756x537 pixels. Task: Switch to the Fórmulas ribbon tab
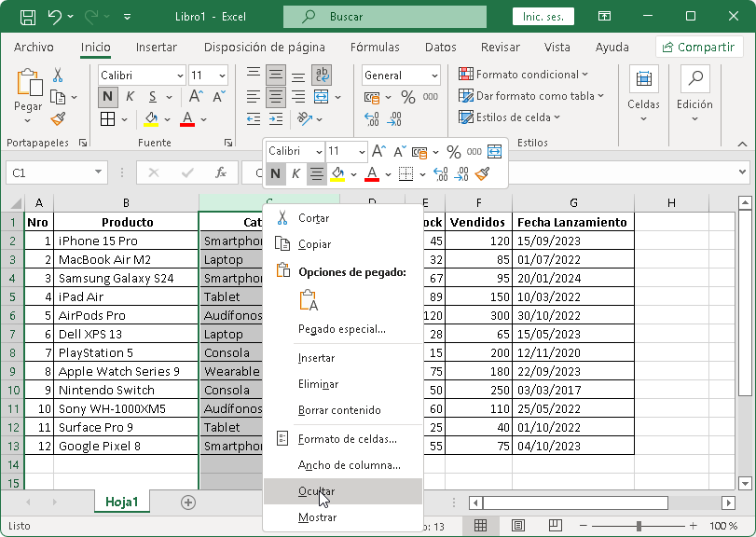click(x=375, y=47)
